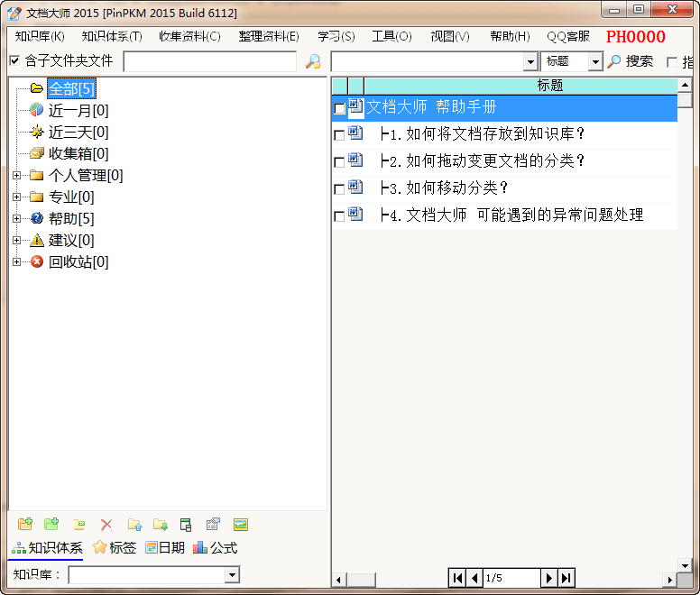Click the warning triangle icon beside 建议[0]
Image resolution: width=700 pixels, height=595 pixels.
pyautogui.click(x=37, y=240)
